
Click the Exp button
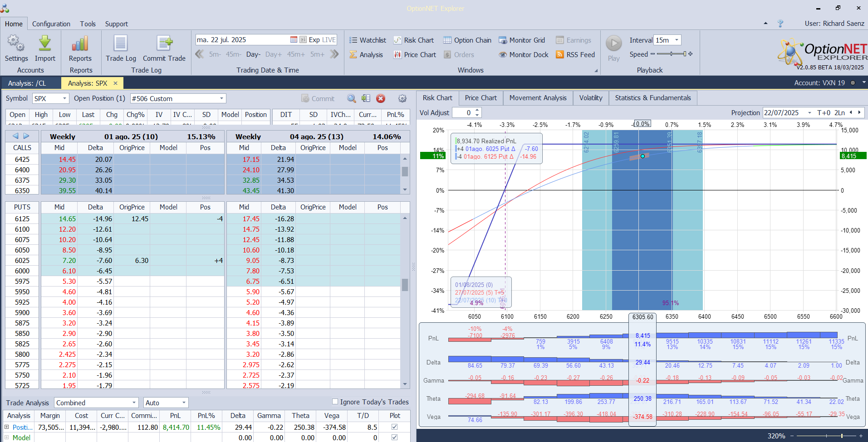(314, 40)
